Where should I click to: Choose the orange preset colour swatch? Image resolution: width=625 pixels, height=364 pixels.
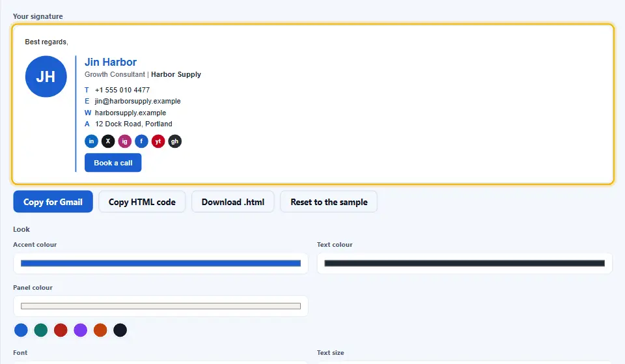100,330
